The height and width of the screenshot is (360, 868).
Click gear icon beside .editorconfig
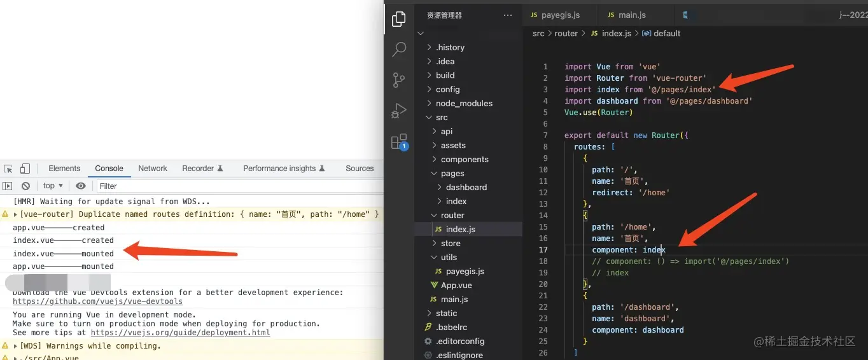[428, 341]
